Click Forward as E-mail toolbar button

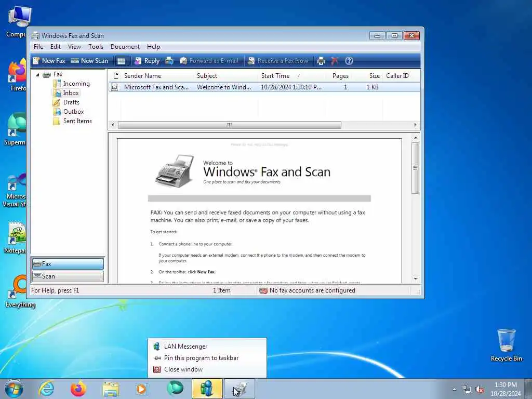[x=209, y=61]
